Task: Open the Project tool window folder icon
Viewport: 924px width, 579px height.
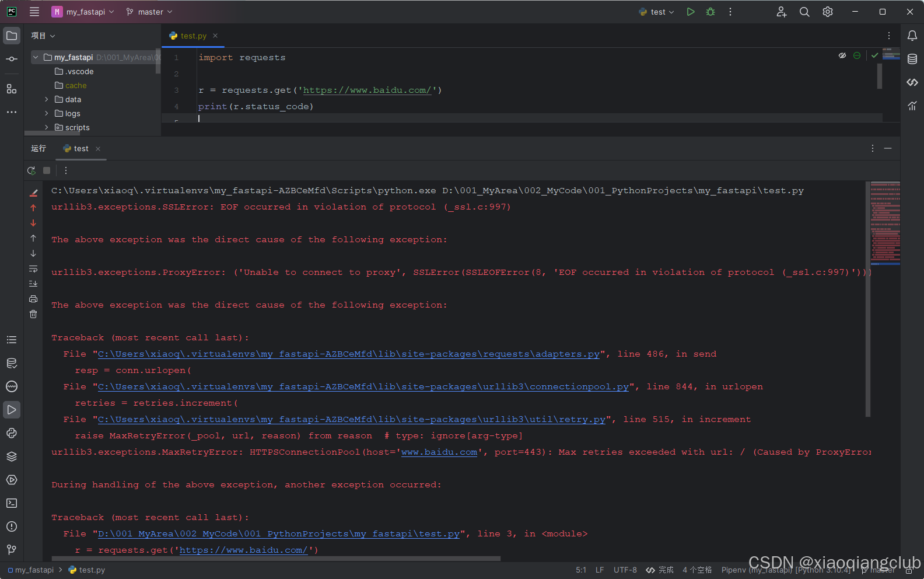Action: pyautogui.click(x=12, y=36)
